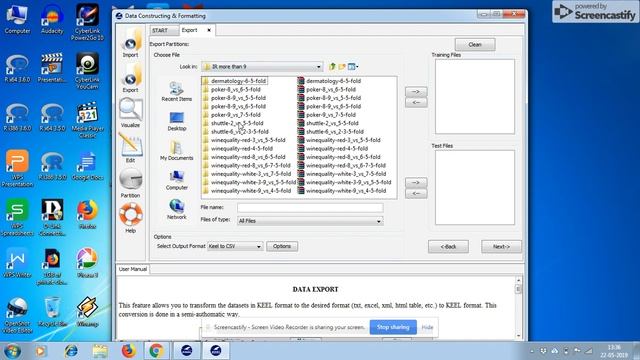Jump to My Documents shortcut
The image size is (640, 360).
pos(176,151)
